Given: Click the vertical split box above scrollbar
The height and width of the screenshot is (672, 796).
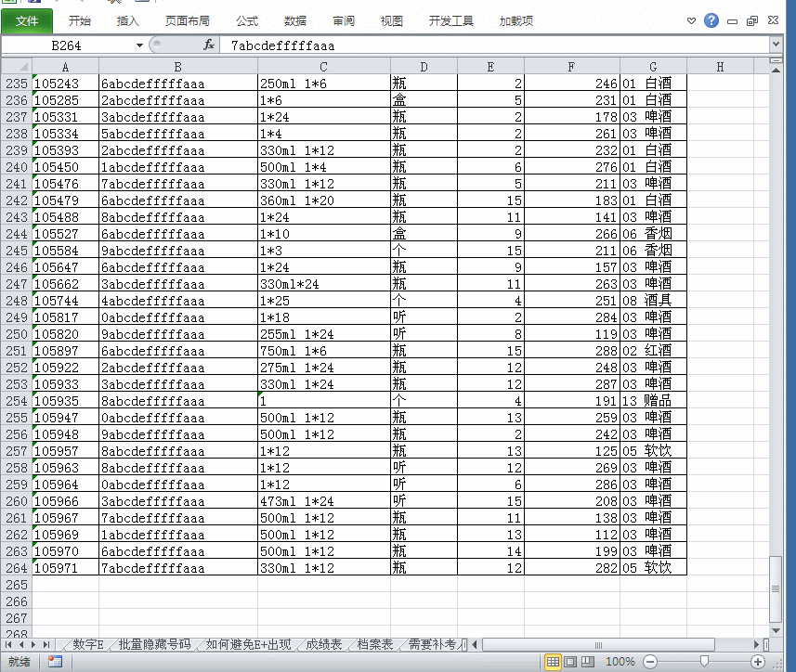Looking at the screenshot, I should (776, 60).
